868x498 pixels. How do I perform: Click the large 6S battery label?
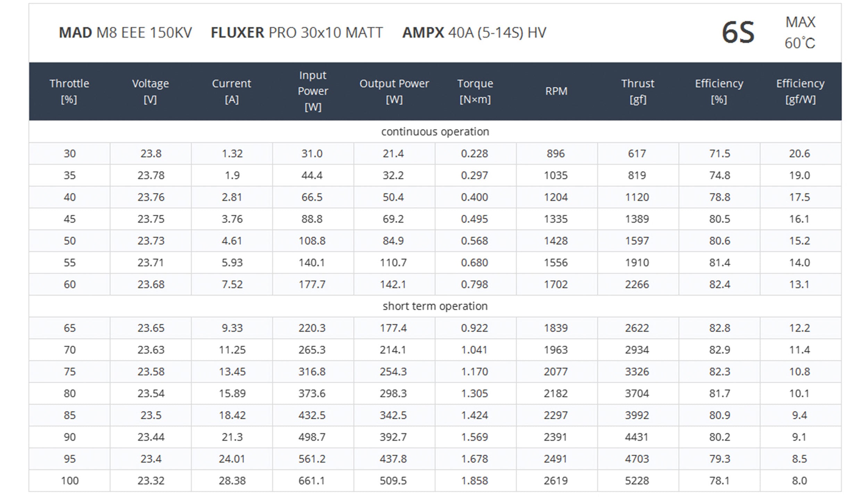pyautogui.click(x=738, y=33)
